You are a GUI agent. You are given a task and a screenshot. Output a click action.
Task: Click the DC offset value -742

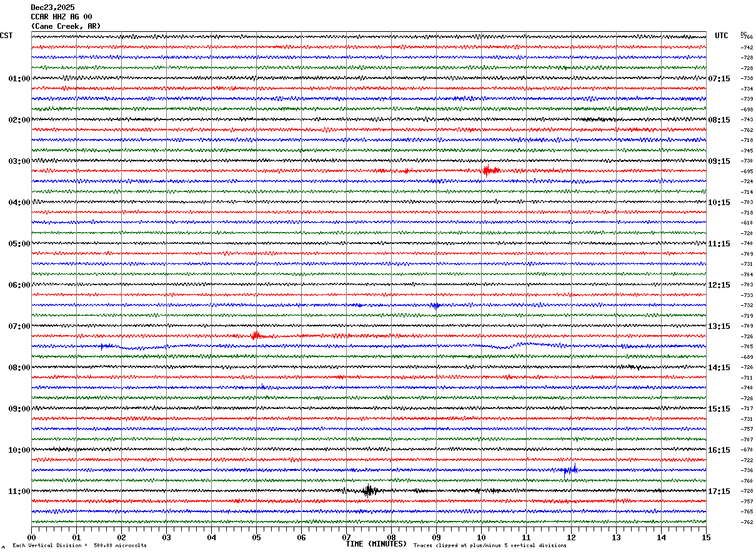(747, 48)
